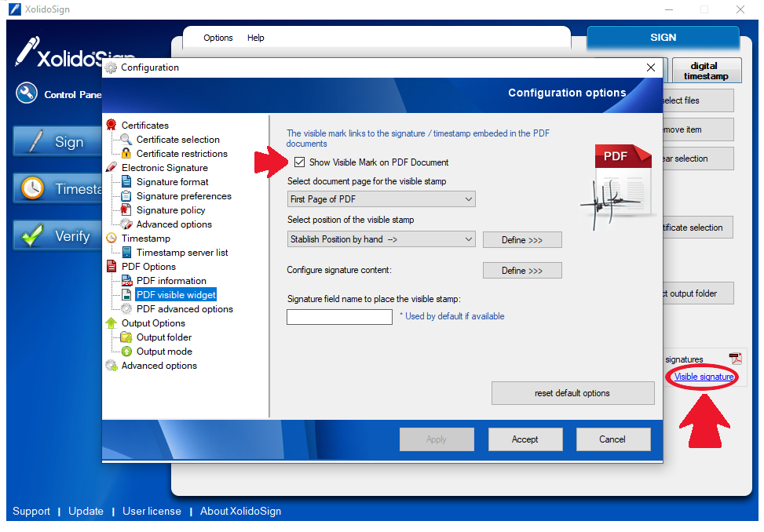Click the Certificate selection magnifier icon

click(126, 139)
